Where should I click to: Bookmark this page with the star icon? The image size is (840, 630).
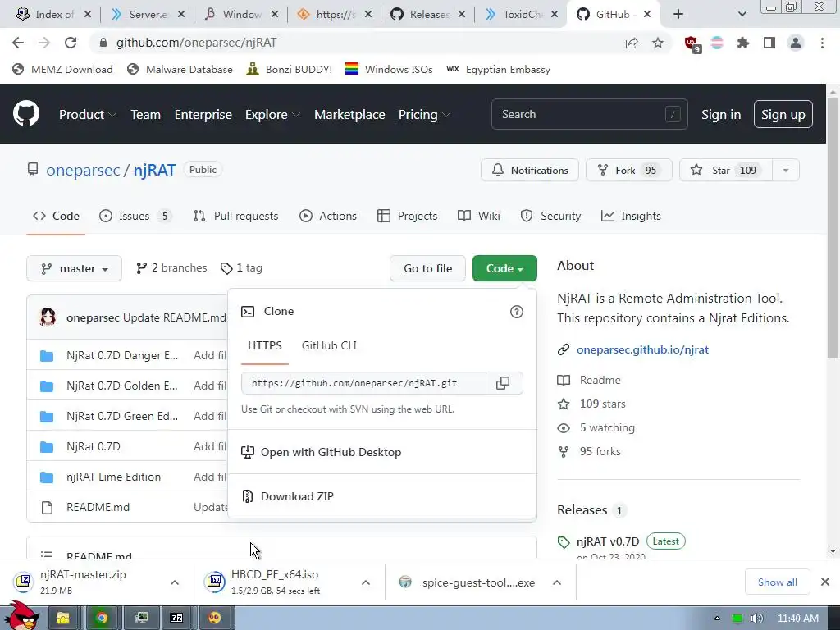(x=658, y=43)
